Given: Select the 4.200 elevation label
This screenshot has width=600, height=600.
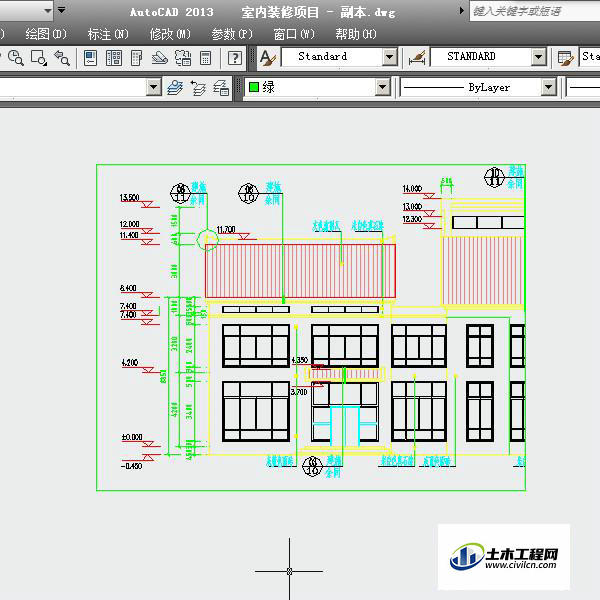Looking at the screenshot, I should tap(130, 362).
